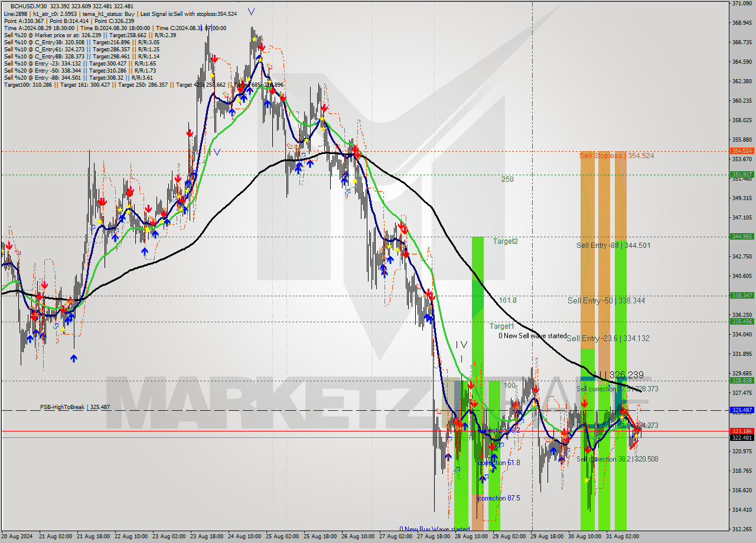
Task: Select the 'Sell Entry -88 | 344.501' label
Action: 613,246
